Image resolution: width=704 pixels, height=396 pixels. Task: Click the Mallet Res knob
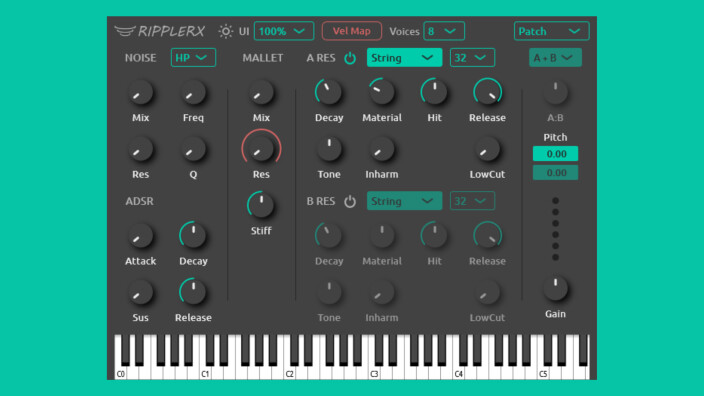coord(261,149)
